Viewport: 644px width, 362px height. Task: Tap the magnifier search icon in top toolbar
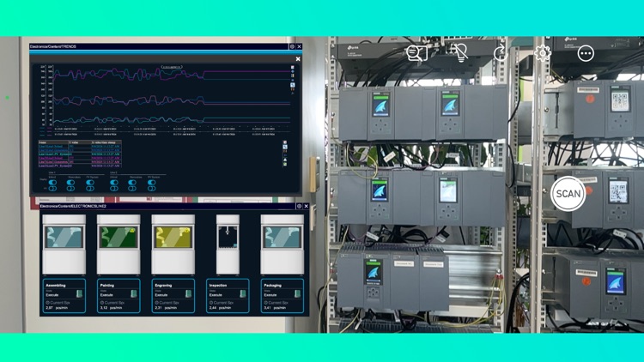416,53
